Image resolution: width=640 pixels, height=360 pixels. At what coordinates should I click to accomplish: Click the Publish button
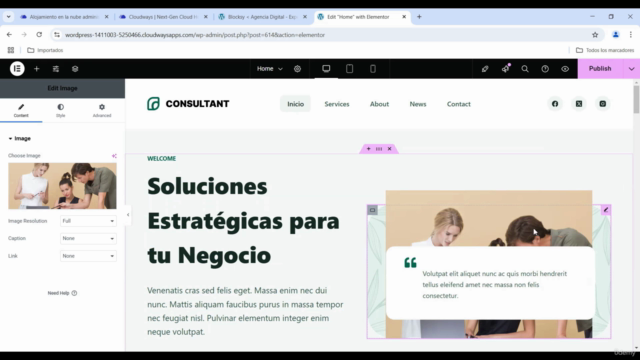click(600, 69)
